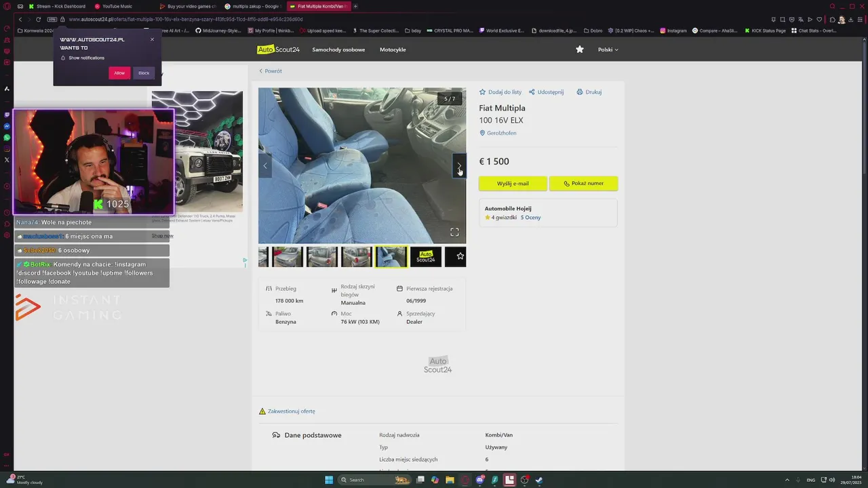Add listing via Dodaj do listy
Viewport: 868px width, 488px height.
[500, 92]
